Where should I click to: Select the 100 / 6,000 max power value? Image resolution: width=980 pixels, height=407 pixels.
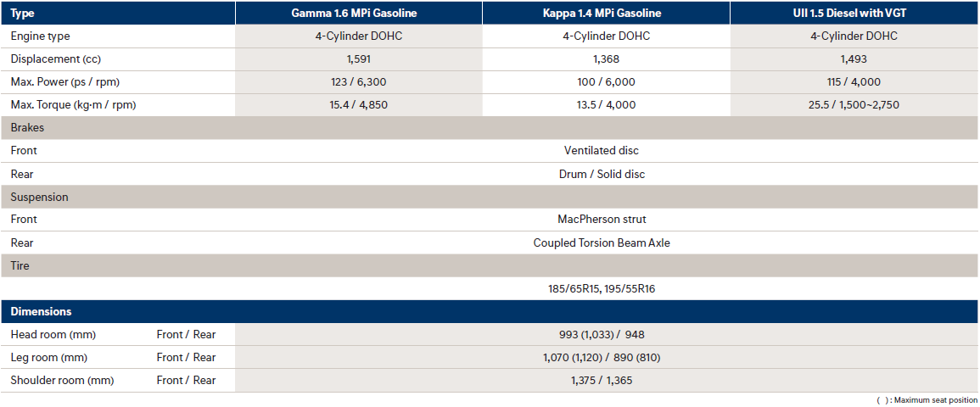click(606, 82)
